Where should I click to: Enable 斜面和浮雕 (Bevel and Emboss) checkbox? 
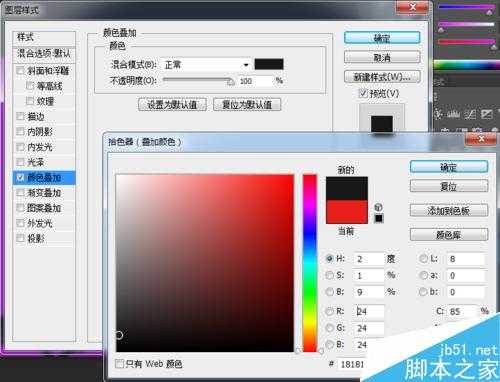tap(20, 70)
